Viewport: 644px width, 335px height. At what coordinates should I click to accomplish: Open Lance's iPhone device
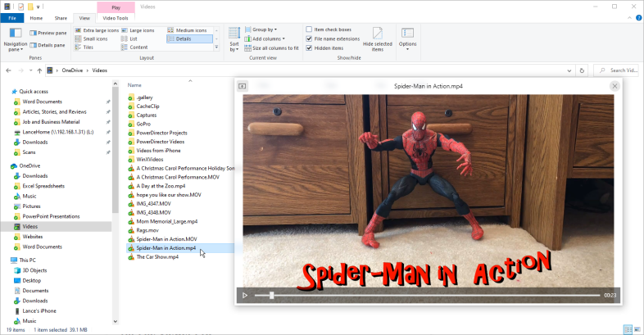point(39,310)
